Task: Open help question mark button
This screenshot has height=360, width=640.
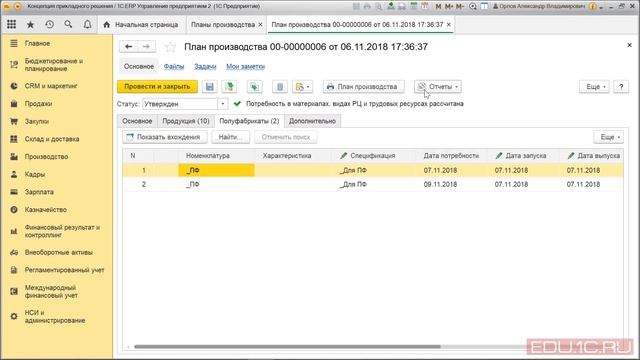Action: coord(621,87)
